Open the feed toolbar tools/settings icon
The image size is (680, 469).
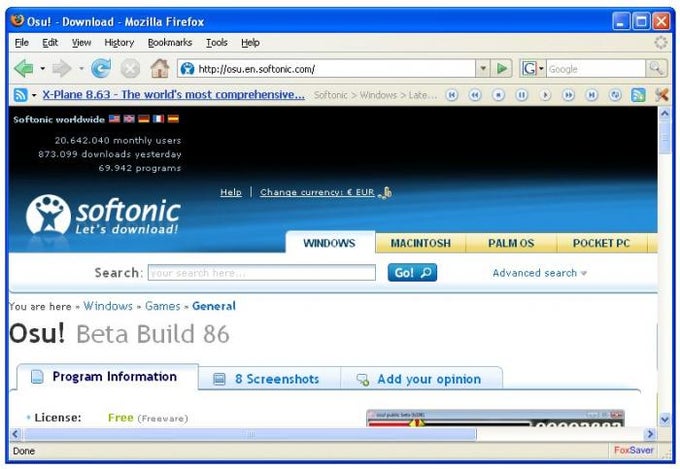(x=662, y=95)
